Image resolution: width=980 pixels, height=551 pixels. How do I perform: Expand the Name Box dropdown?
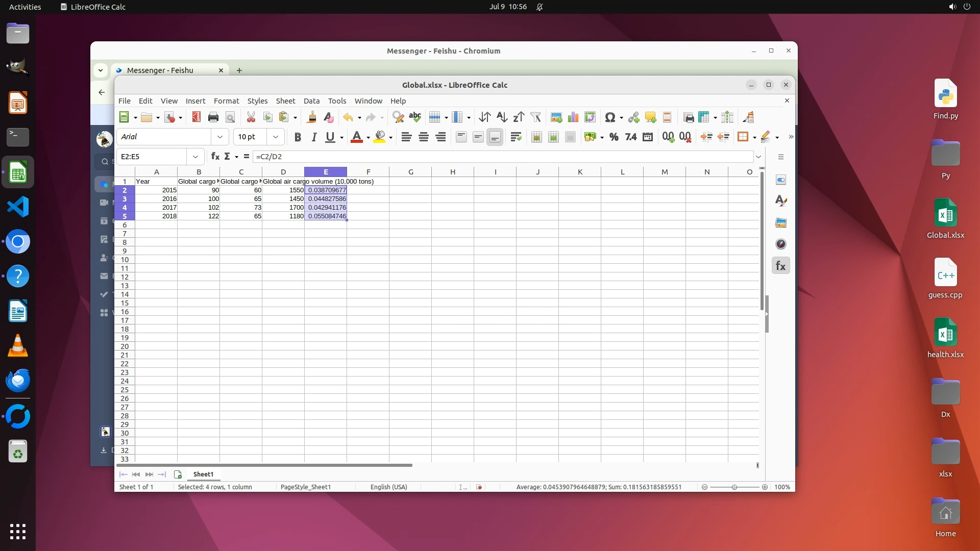coord(195,157)
